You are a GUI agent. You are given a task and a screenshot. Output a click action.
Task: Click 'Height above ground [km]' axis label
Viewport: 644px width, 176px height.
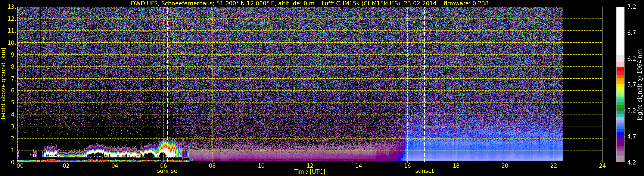tap(3, 85)
